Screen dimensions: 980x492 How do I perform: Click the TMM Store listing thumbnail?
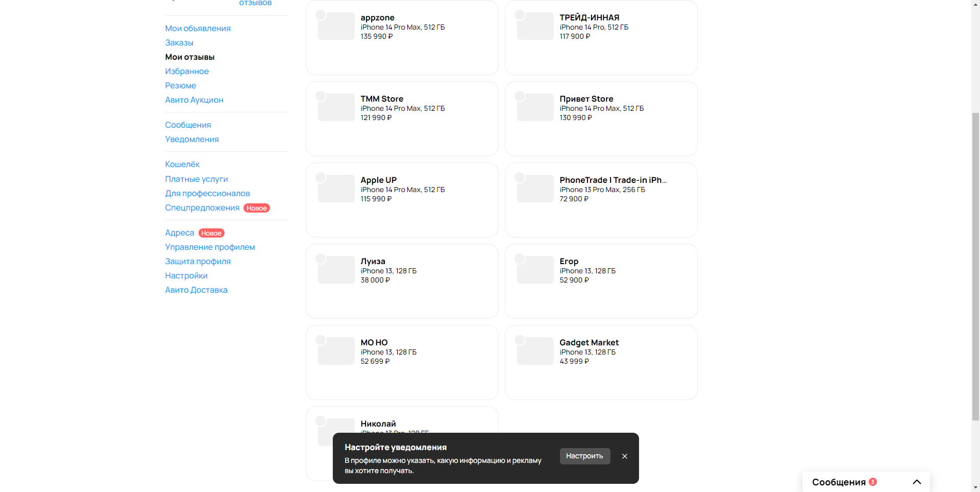coord(336,107)
